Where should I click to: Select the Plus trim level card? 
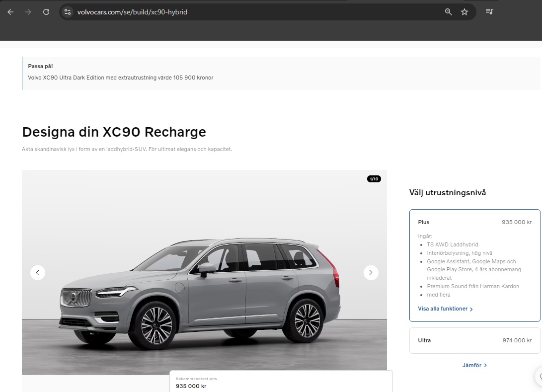[474, 265]
